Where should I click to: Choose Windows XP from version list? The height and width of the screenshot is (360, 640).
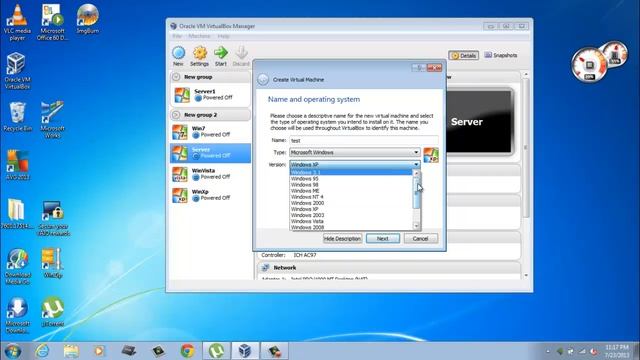(x=351, y=209)
